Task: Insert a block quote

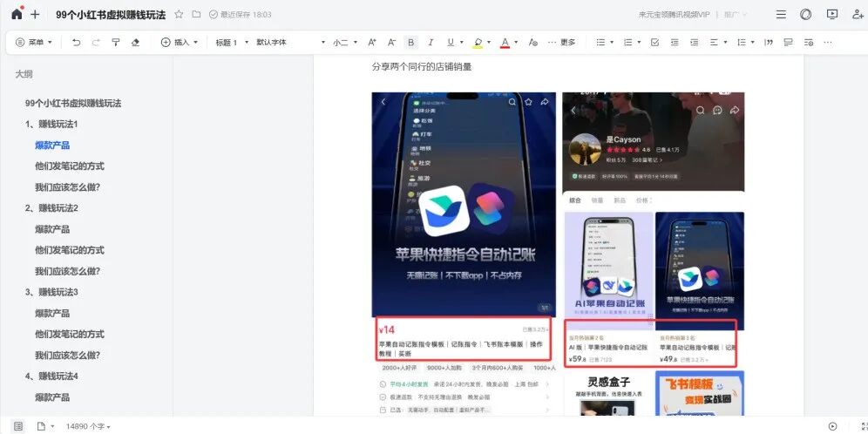Action: click(x=769, y=42)
